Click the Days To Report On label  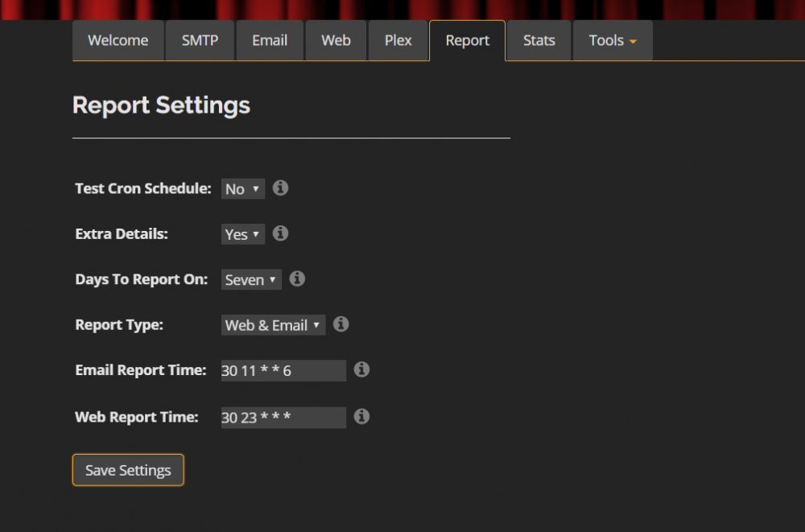[142, 279]
